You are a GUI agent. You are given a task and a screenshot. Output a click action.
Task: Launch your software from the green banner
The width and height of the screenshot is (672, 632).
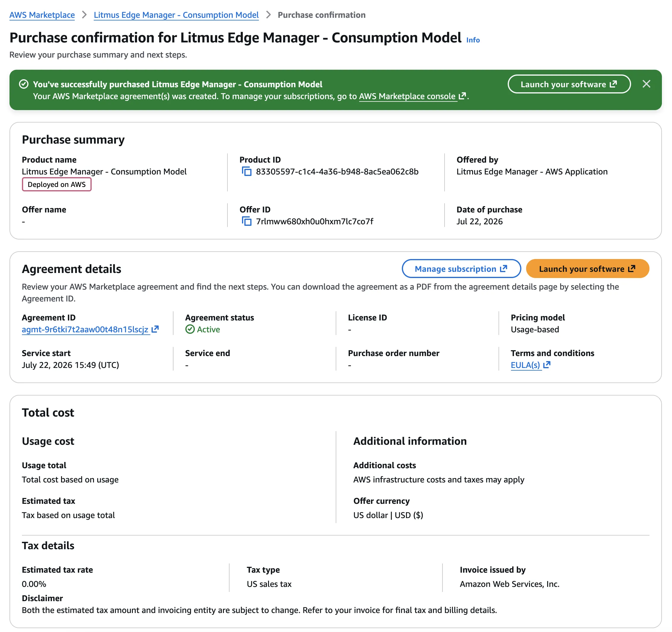(x=569, y=84)
